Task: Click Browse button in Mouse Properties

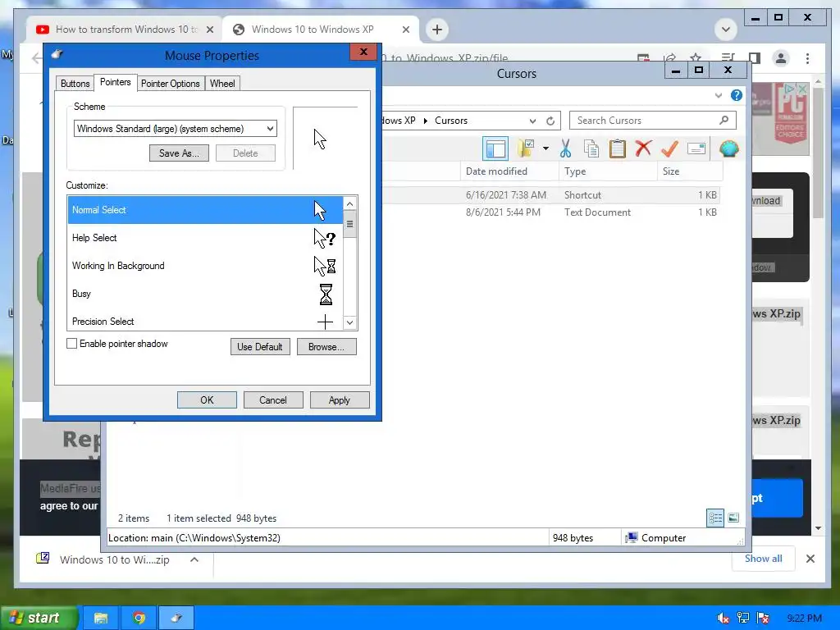Action: (326, 347)
